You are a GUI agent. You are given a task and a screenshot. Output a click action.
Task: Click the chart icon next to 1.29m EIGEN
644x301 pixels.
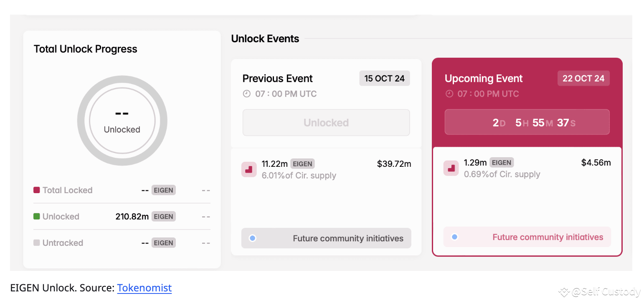(x=451, y=168)
